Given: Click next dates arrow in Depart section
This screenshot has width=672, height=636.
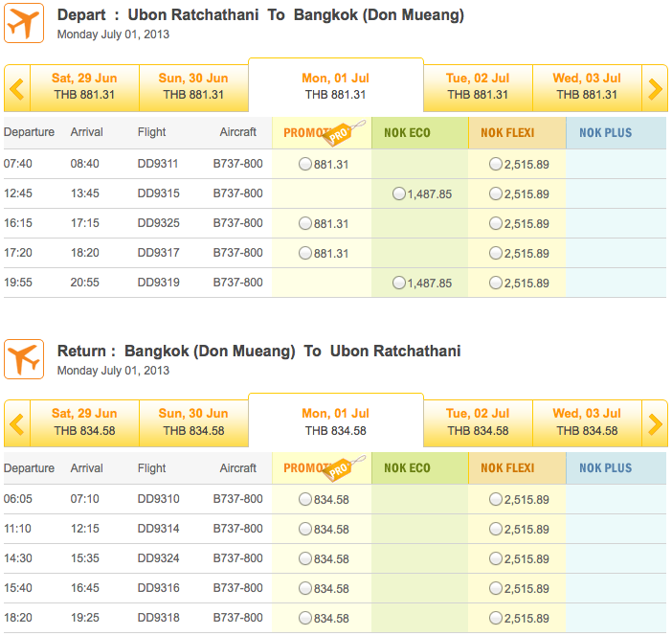Looking at the screenshot, I should [x=656, y=88].
